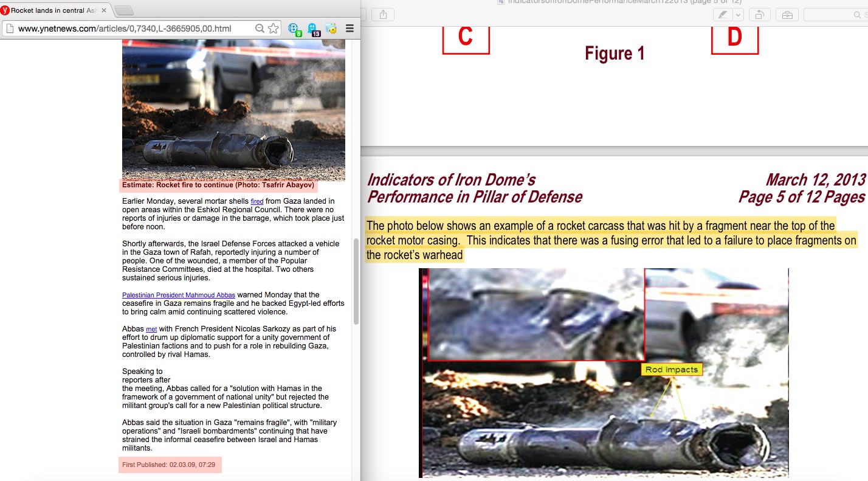Click paragraph starting 'Shortly afterwards, the Israel Defense'
The width and height of the screenshot is (868, 481).
point(232,261)
